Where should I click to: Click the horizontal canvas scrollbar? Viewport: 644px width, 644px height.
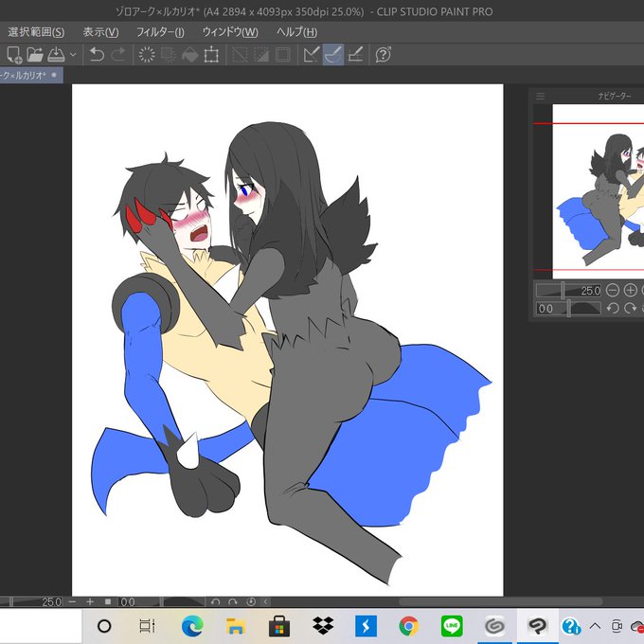(500, 602)
